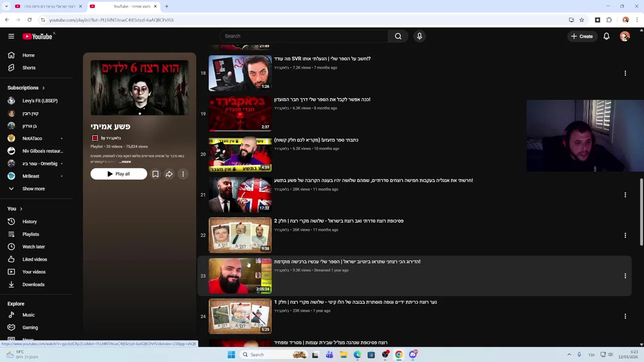The image size is (644, 362).
Task: Open browser extensions puzzle icon
Action: click(x=609, y=20)
